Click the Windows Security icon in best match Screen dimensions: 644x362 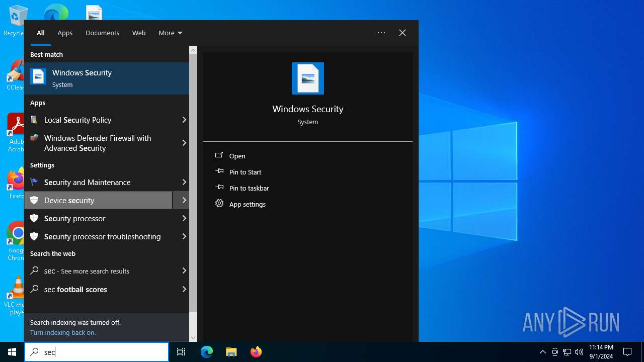[x=38, y=76]
